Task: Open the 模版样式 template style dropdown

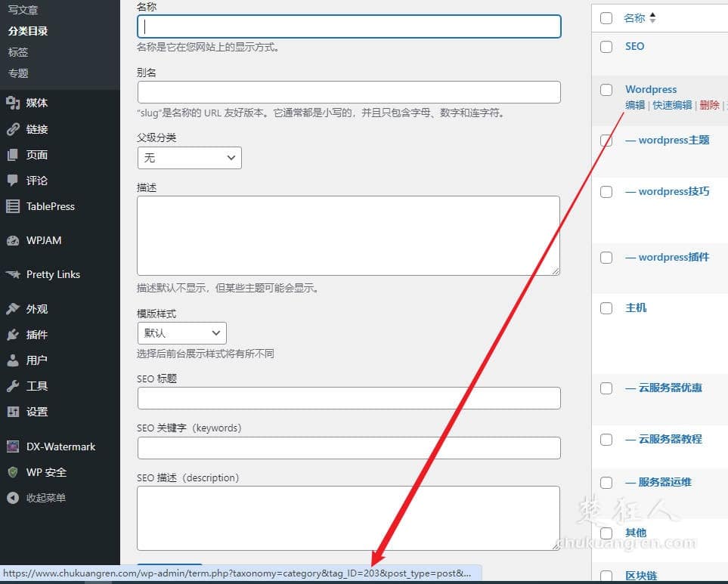Action: [181, 333]
